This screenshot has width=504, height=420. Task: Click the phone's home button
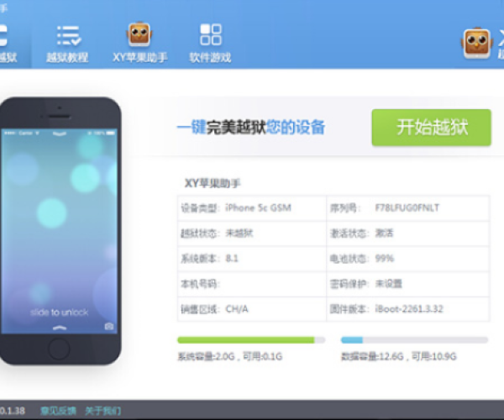click(59, 349)
